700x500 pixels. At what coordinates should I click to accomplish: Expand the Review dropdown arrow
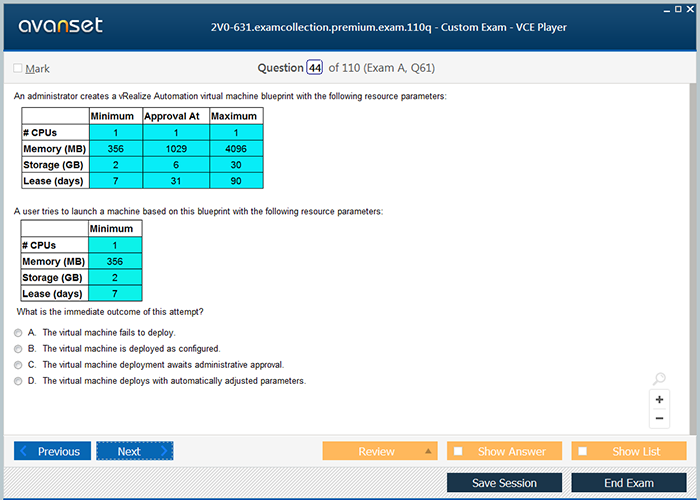428,451
